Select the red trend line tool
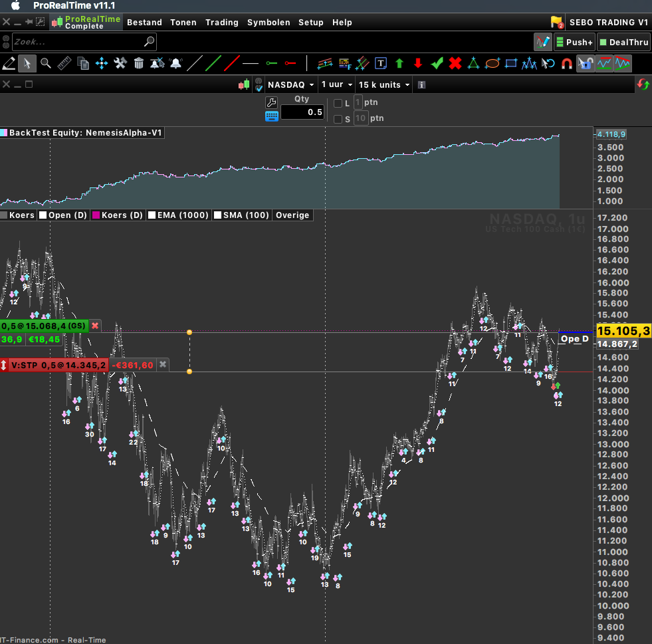652x644 pixels. [231, 64]
